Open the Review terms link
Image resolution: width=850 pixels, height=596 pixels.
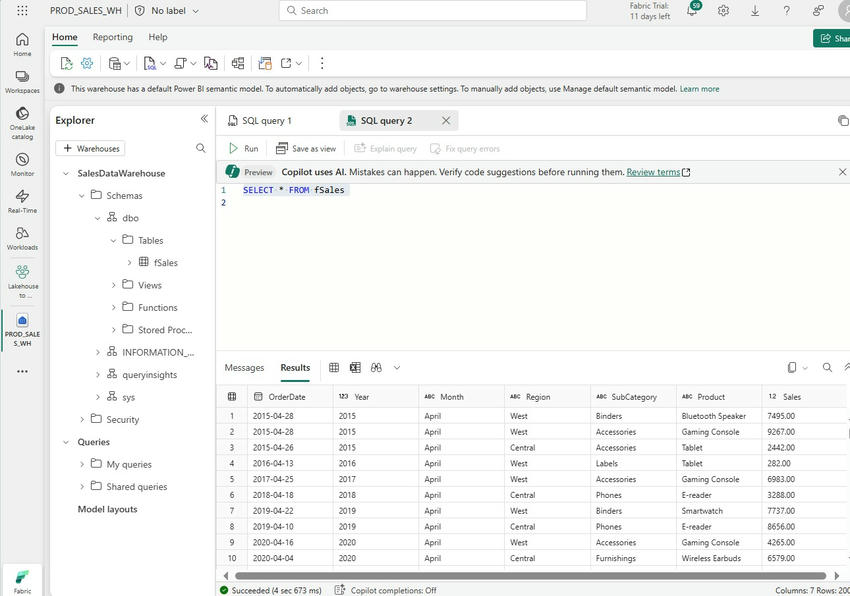(653, 172)
